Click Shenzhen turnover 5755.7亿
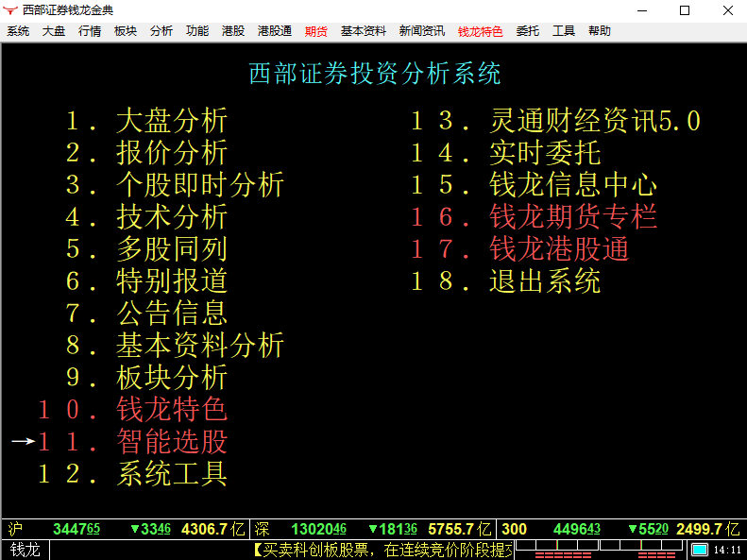747x560 pixels. [460, 529]
